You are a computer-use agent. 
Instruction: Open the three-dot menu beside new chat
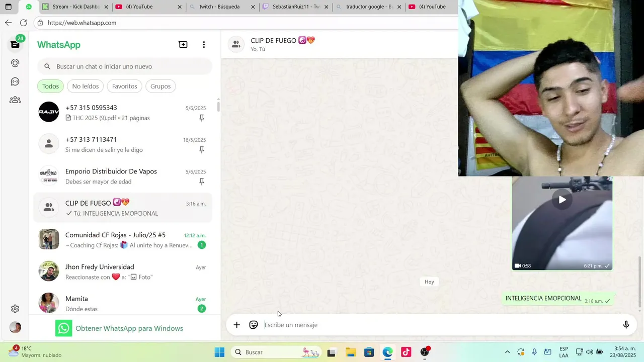pyautogui.click(x=204, y=45)
